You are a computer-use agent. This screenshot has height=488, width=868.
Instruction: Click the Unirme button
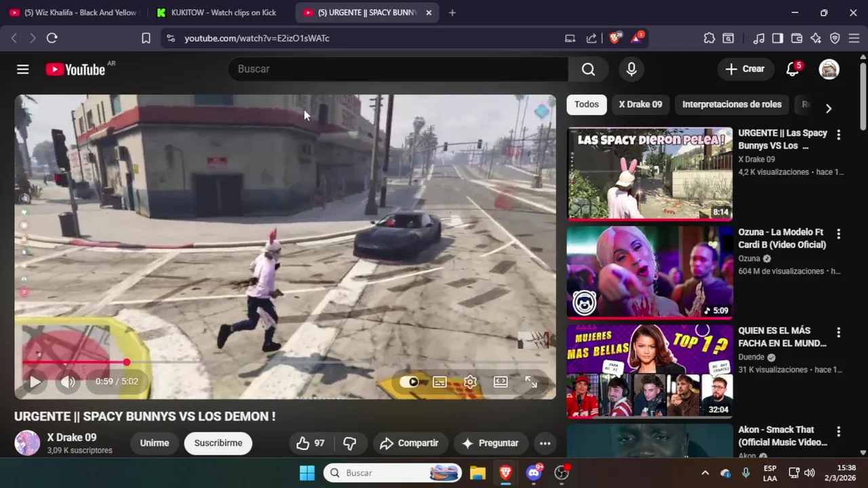pyautogui.click(x=154, y=443)
